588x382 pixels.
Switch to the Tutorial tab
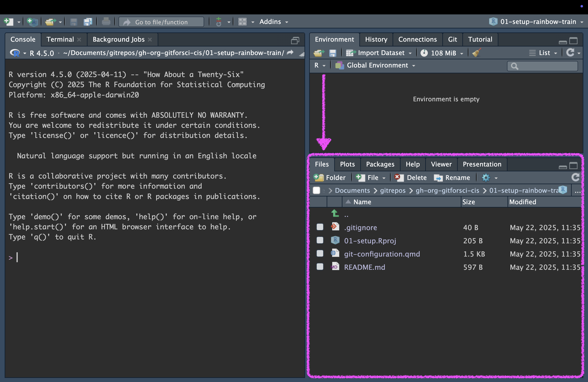480,39
